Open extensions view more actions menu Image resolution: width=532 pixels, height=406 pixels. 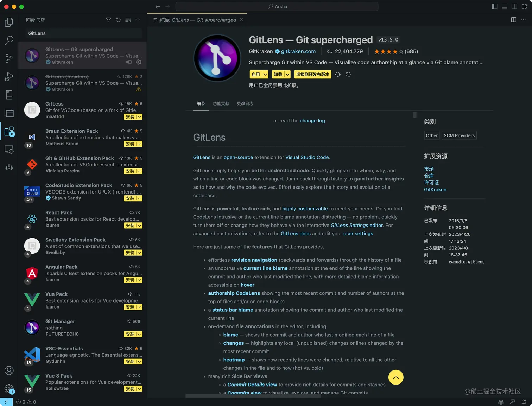(138, 20)
